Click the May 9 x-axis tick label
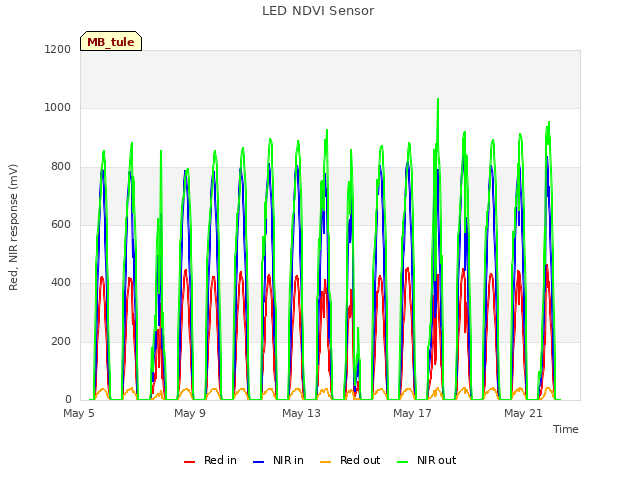640x480 pixels. 190,413
